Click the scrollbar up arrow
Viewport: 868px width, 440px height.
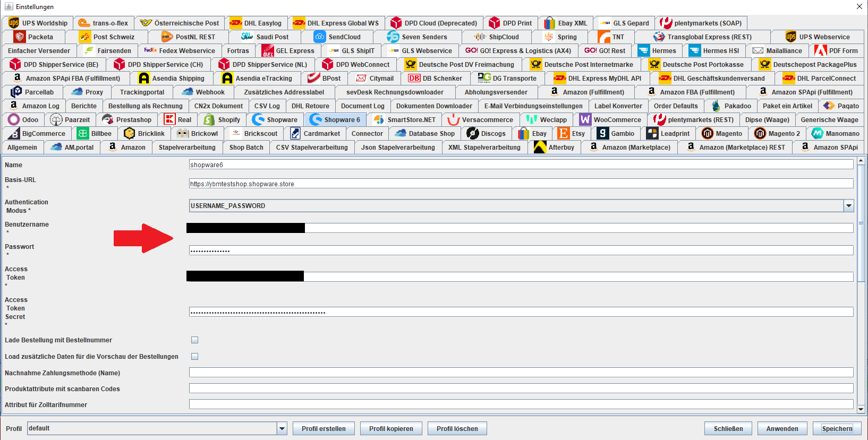[x=861, y=160]
